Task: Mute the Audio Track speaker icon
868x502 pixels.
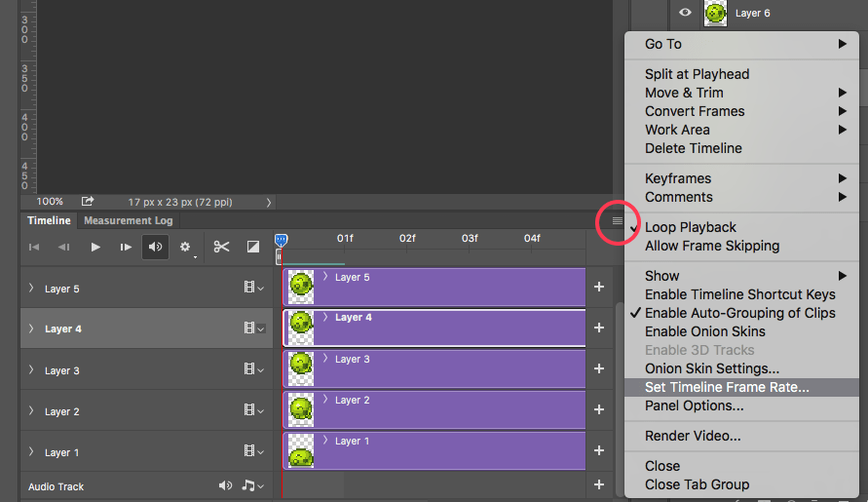Action: tap(225, 486)
